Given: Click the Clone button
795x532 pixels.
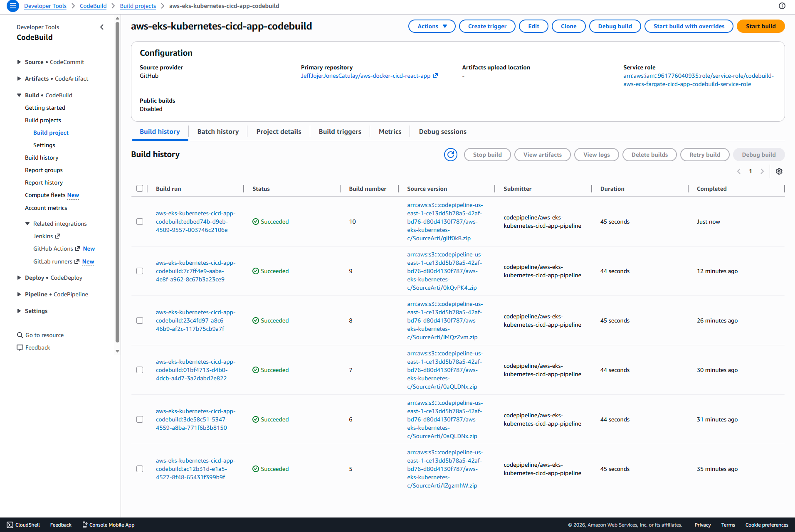Looking at the screenshot, I should click(568, 26).
